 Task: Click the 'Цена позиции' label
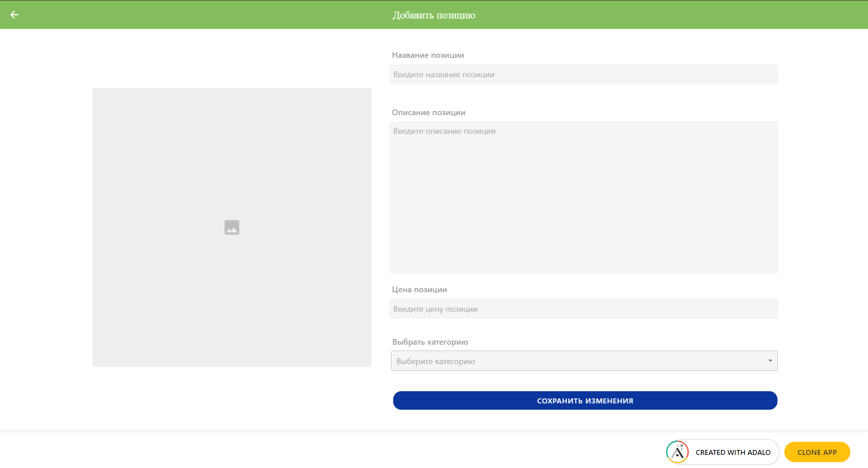tap(420, 290)
